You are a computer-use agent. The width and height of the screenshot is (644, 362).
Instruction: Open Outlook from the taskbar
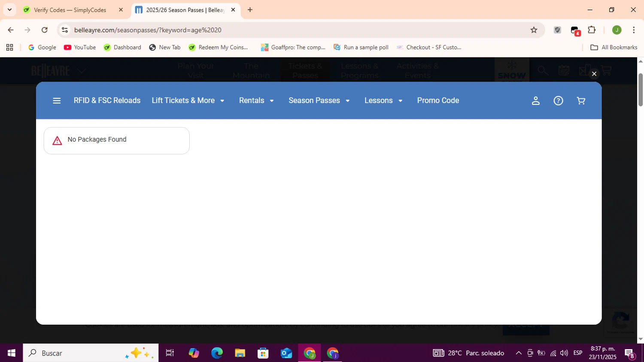286,353
